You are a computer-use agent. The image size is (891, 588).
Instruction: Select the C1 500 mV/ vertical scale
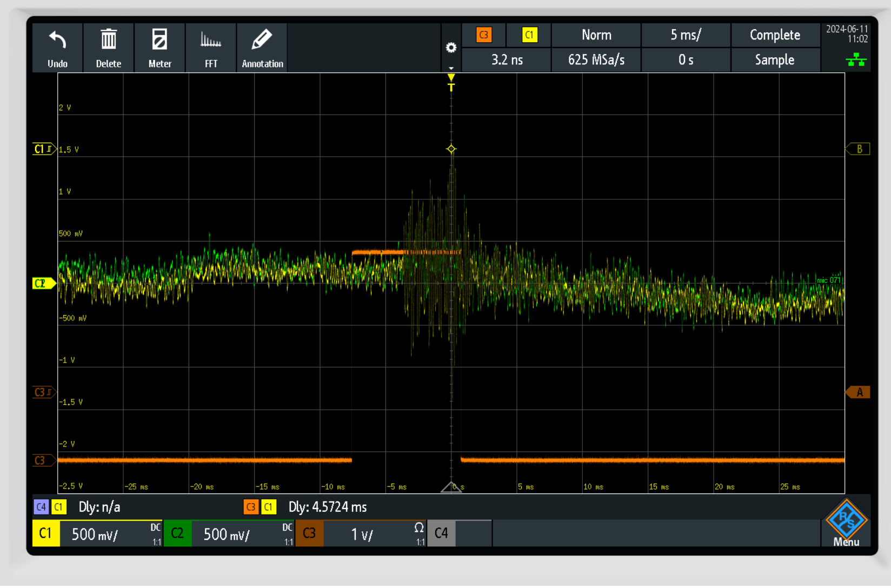pyautogui.click(x=95, y=534)
